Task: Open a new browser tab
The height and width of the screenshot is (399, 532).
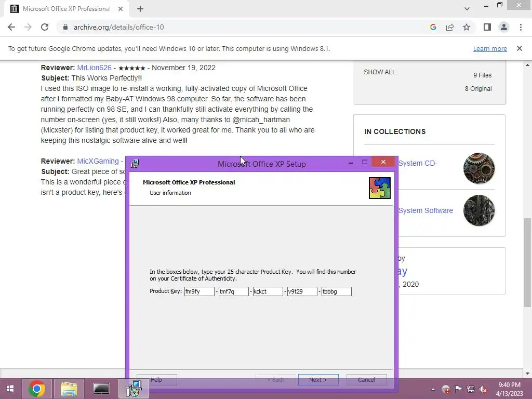Action: click(140, 9)
